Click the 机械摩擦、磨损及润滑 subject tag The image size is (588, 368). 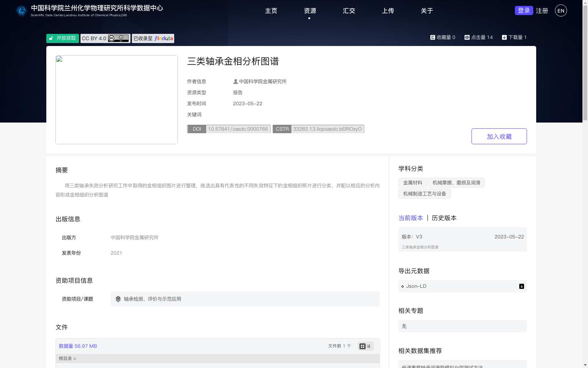coord(456,183)
